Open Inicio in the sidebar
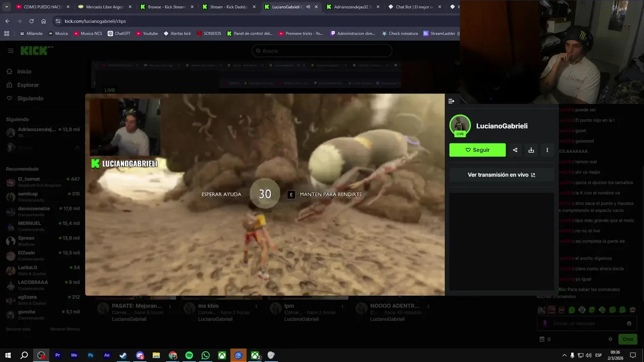644x362 pixels. pos(24,71)
